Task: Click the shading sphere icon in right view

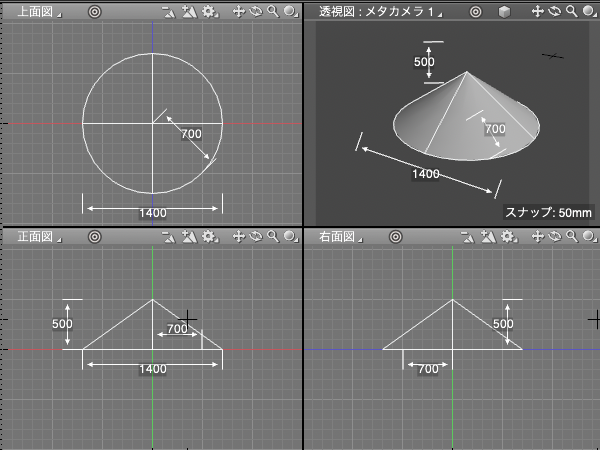Action: pyautogui.click(x=589, y=237)
